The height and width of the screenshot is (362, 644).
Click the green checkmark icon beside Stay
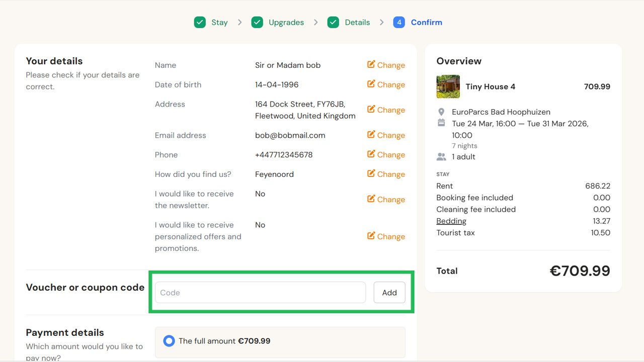[x=200, y=22]
